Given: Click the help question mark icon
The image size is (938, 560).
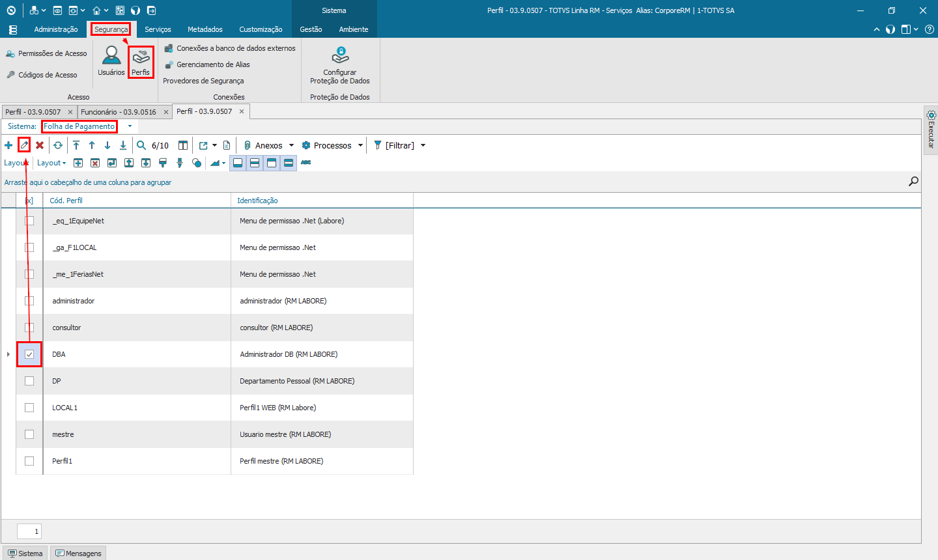Looking at the screenshot, I should (930, 29).
